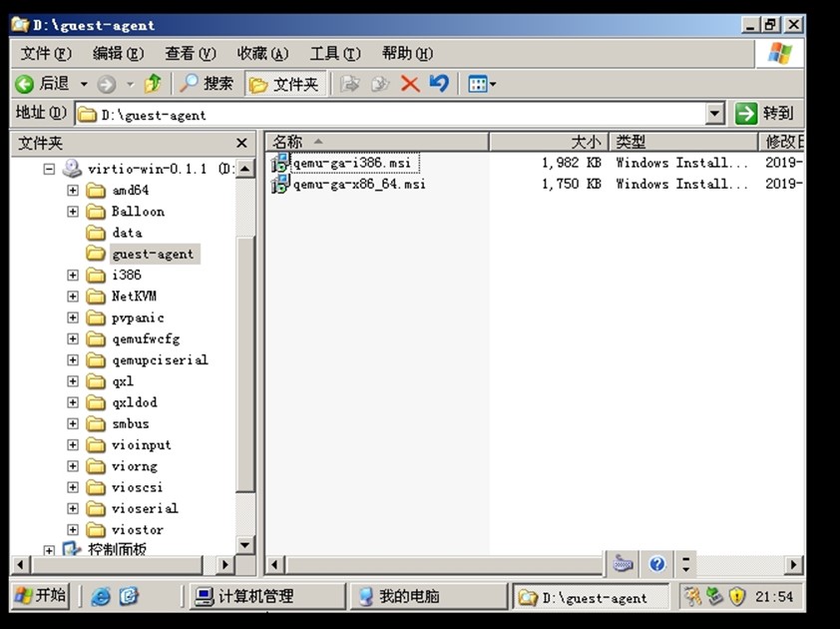The height and width of the screenshot is (629, 840).
Task: Click the Back arrow icon in toolbar
Action: coord(24,84)
